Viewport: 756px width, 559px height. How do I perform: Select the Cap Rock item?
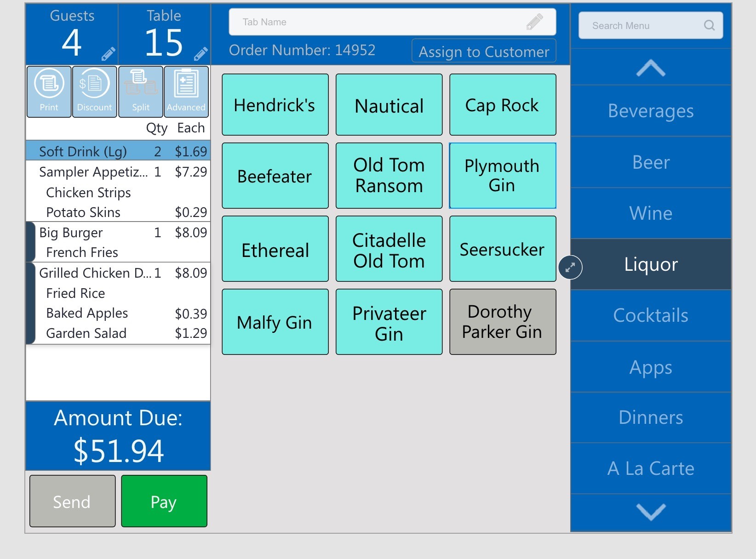[x=503, y=105]
